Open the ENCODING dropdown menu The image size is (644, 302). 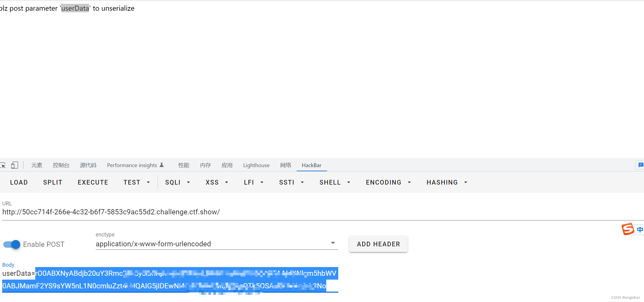point(388,182)
